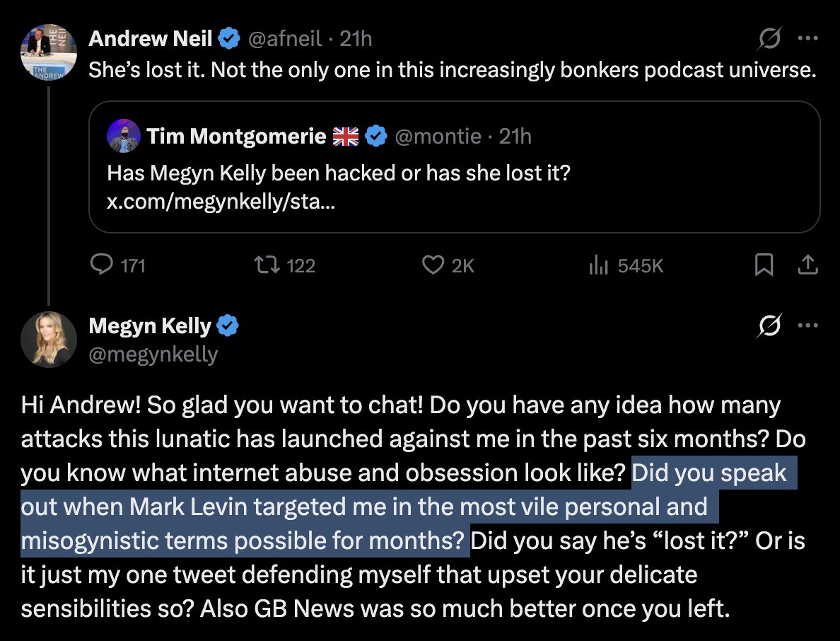Click the reply icon on Andrew Neil's post
The image size is (840, 641).
(103, 265)
